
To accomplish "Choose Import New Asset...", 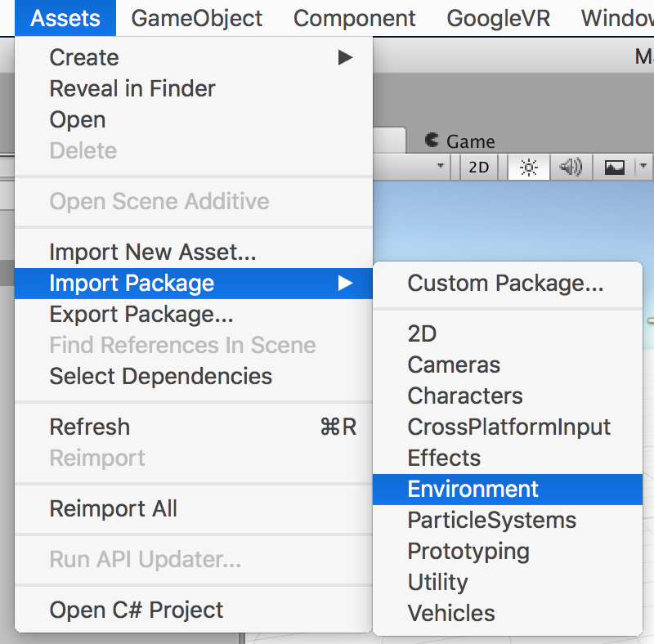I will (194, 252).
